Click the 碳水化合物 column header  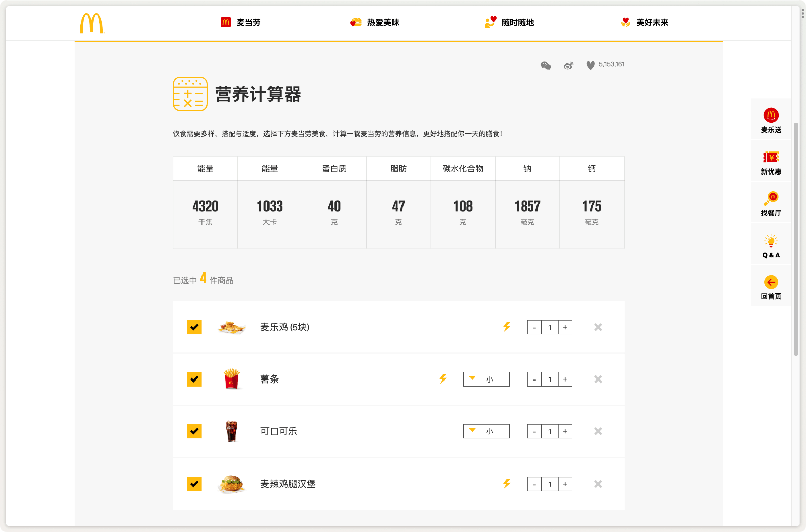click(x=463, y=169)
